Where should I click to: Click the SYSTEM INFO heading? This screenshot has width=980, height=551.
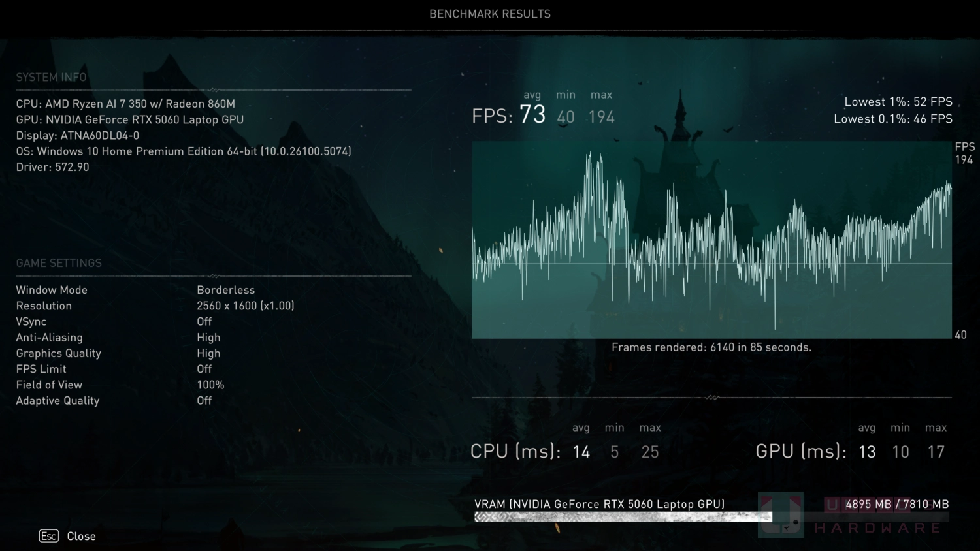51,77
